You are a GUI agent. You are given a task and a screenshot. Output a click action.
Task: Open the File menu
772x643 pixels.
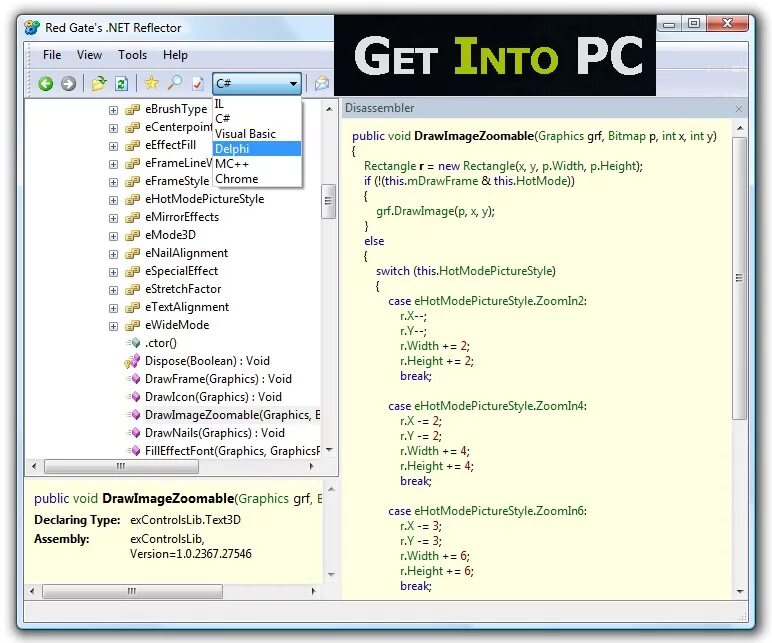tap(52, 55)
